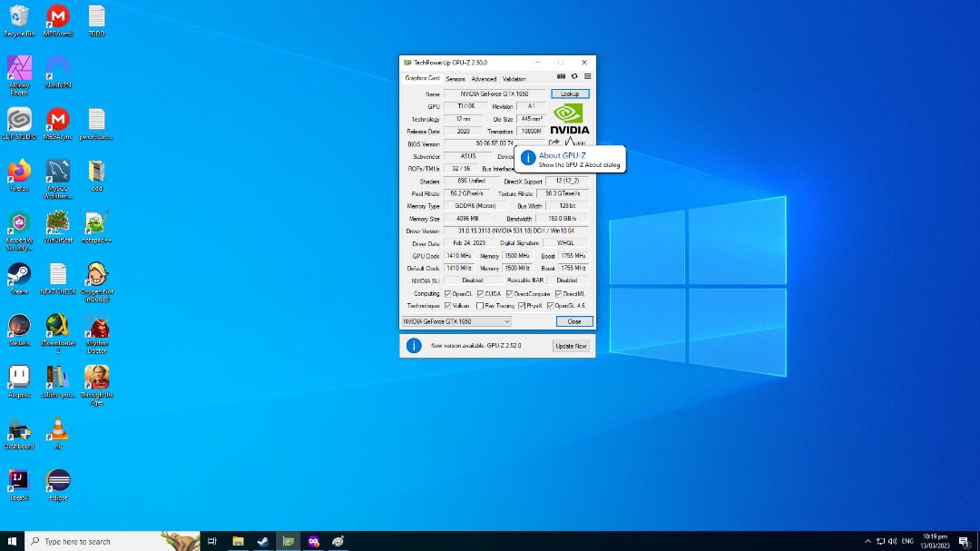Toggle the OpenGL 4.6 checkbox
980x551 pixels.
[x=550, y=306]
